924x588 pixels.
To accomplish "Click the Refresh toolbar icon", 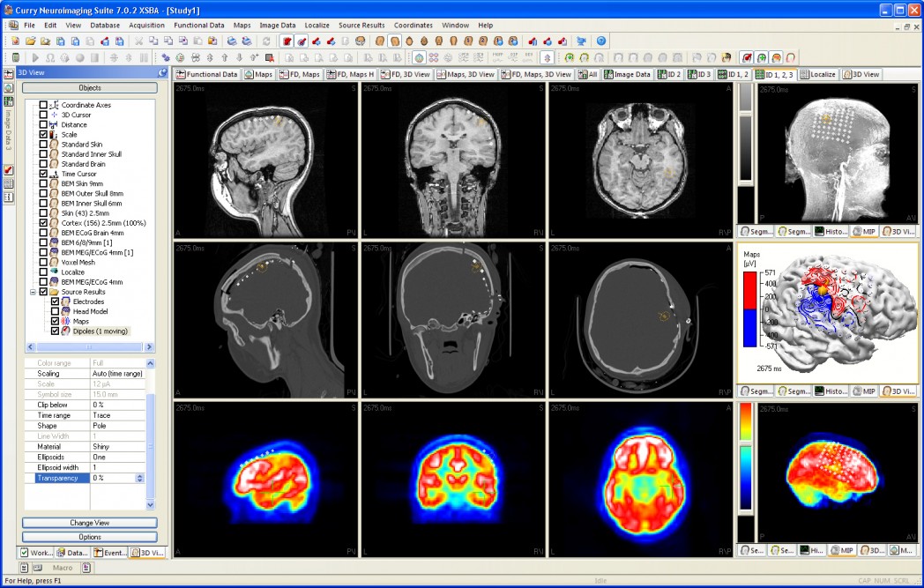I will pyautogui.click(x=266, y=41).
